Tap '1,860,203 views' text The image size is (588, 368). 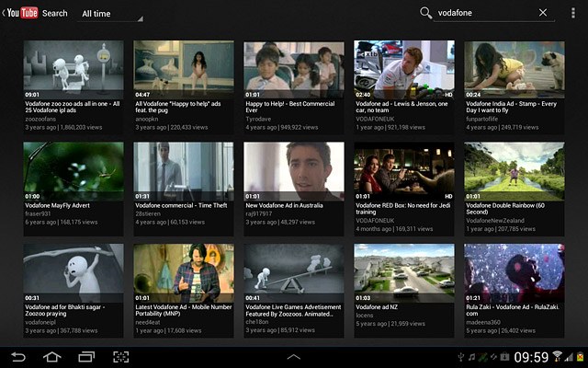point(81,127)
